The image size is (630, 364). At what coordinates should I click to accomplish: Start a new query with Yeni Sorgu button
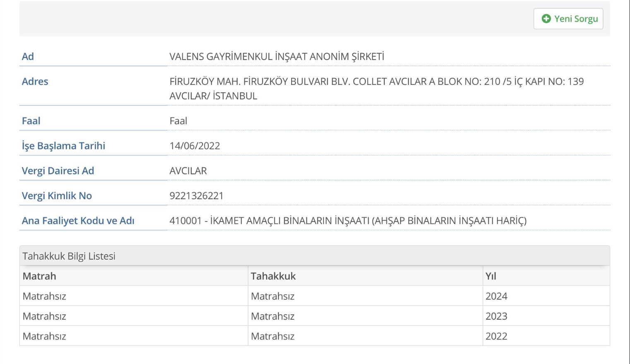click(568, 19)
